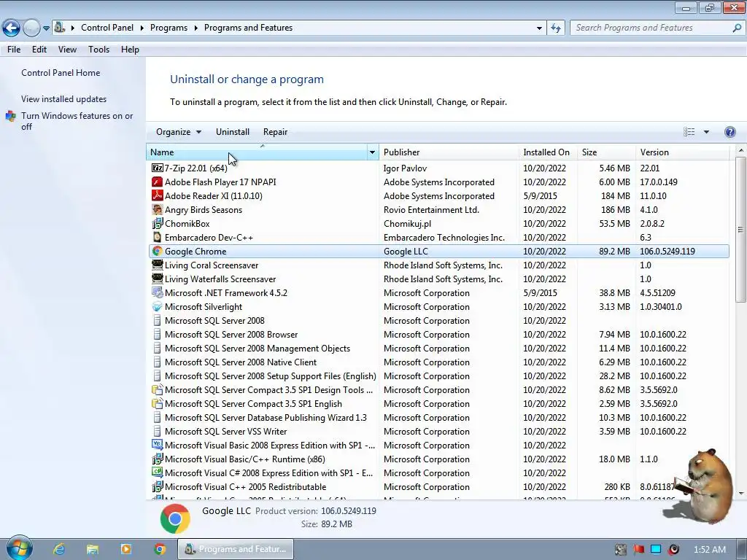Image resolution: width=747 pixels, height=560 pixels.
Task: Click the Adobe Flash Player icon
Action: pos(158,182)
